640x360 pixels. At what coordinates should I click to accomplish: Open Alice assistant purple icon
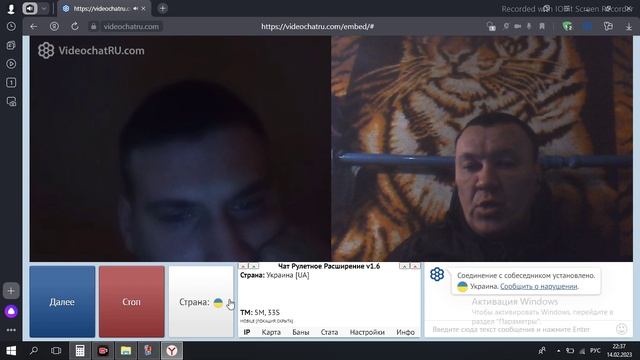[x=11, y=311]
